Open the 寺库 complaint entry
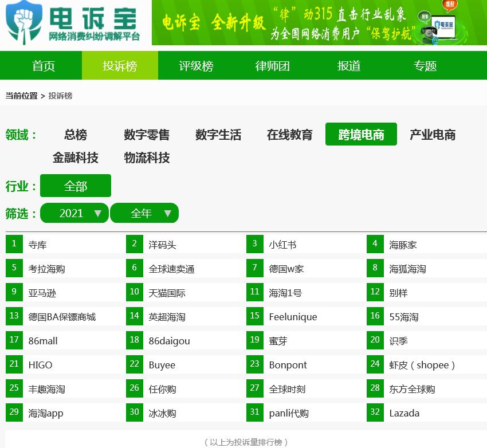 pos(38,244)
